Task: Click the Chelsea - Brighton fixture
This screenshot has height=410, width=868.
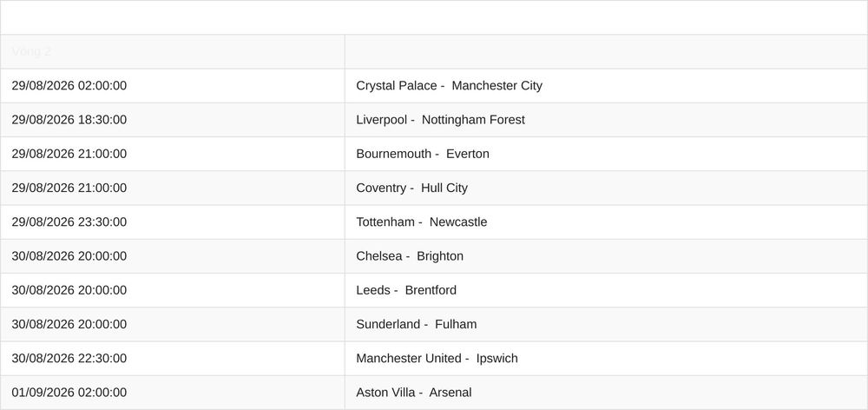Action: (410, 256)
